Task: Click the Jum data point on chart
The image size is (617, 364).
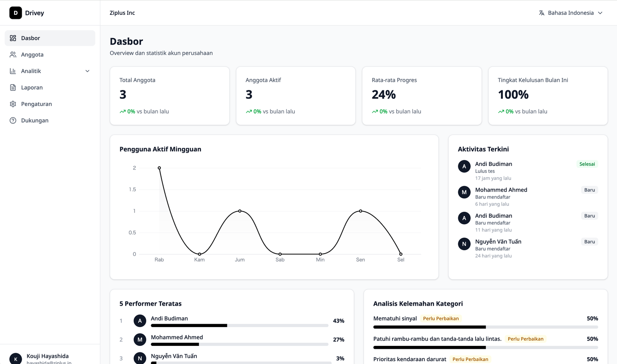Action: [x=240, y=211]
